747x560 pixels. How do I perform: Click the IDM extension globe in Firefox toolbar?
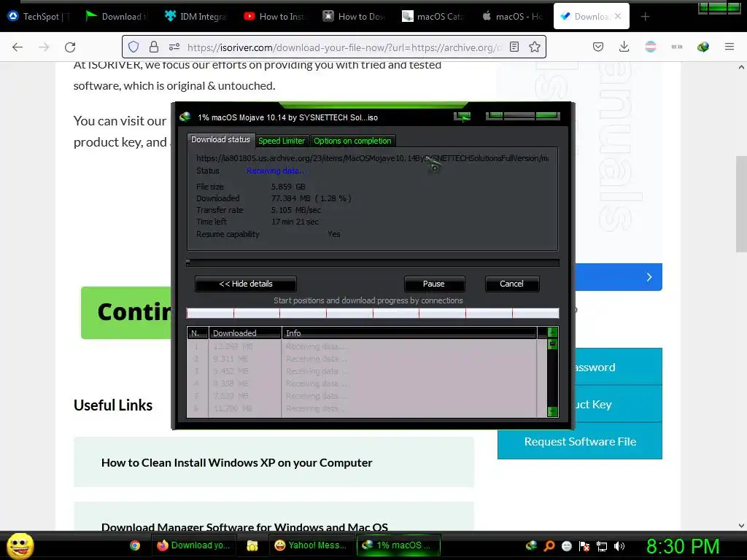tap(703, 47)
